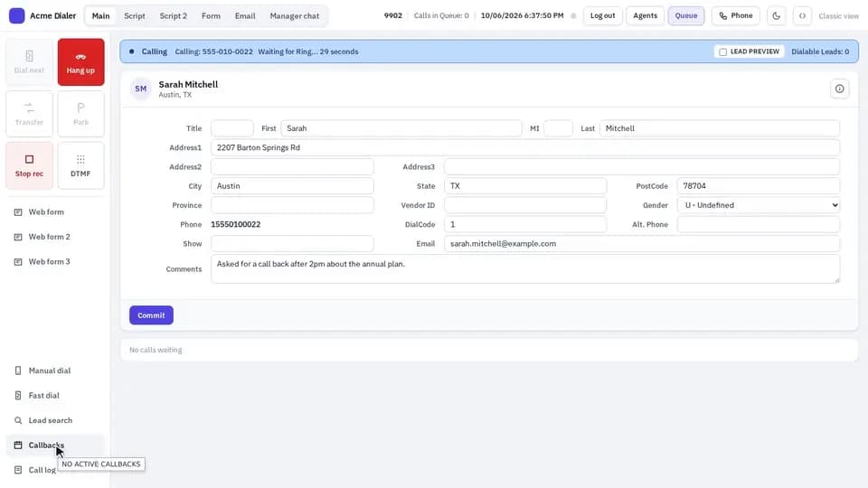The height and width of the screenshot is (488, 868).
Task: Stop the call recording
Action: pyautogui.click(x=29, y=165)
